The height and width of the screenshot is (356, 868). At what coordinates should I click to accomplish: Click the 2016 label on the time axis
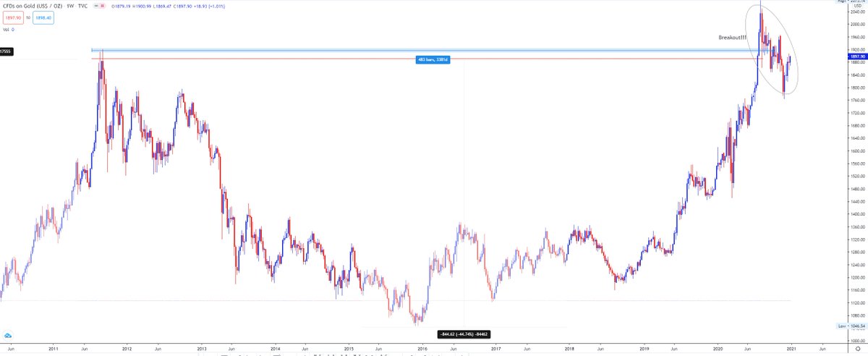coord(422,348)
